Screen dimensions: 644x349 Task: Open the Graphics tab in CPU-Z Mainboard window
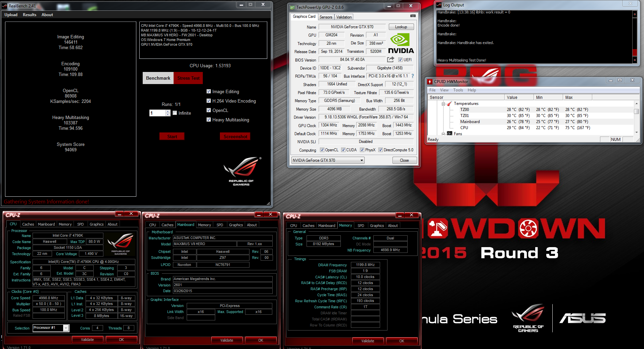click(x=236, y=225)
